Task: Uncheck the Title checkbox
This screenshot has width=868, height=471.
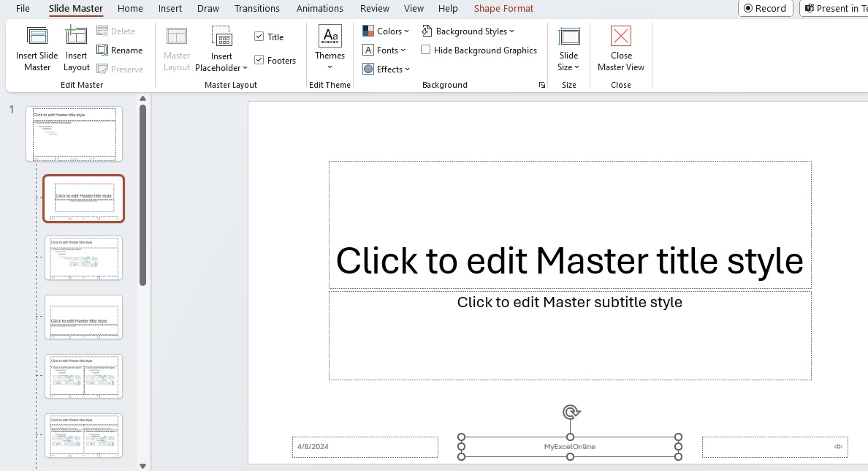Action: coord(259,37)
